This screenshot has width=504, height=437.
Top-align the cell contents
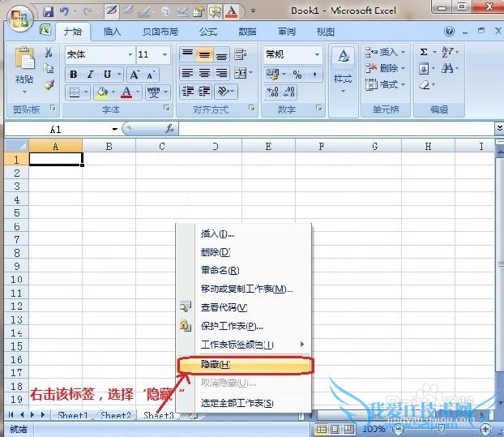coord(187,54)
